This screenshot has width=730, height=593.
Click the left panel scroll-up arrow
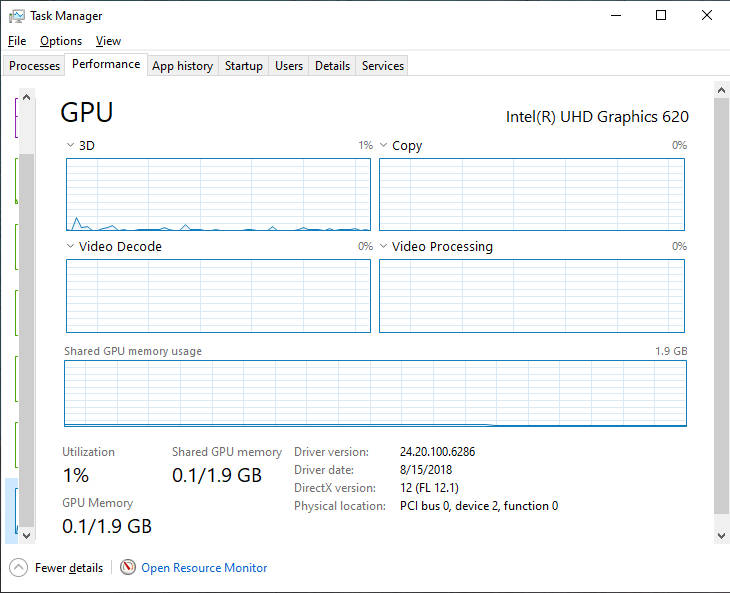[x=27, y=98]
